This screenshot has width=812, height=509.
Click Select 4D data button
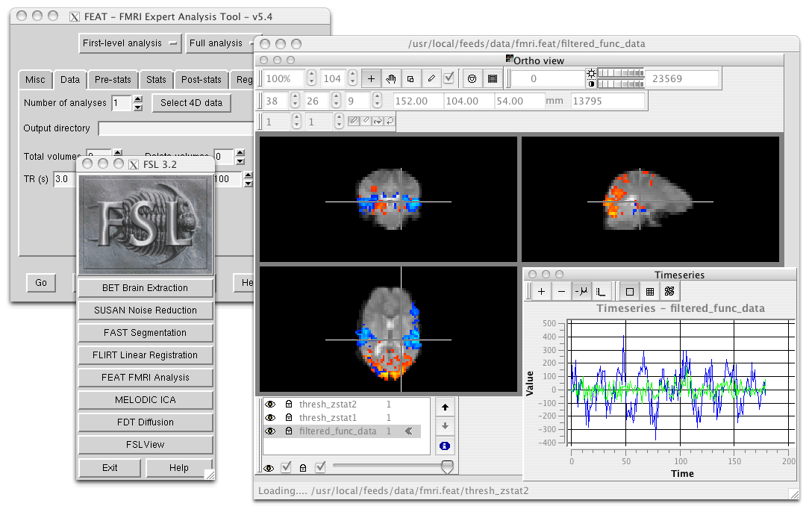tap(192, 103)
